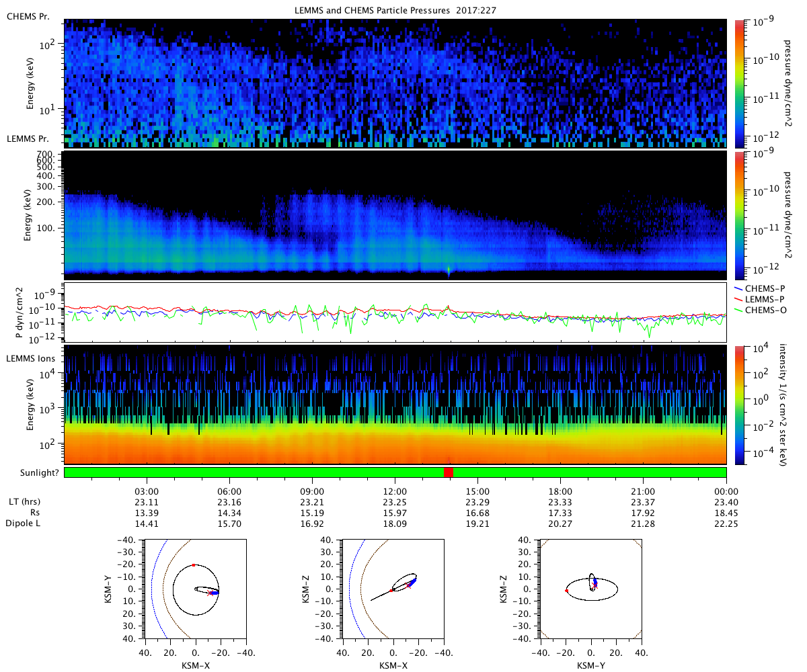Click the Dipole L value 14.41
Image resolution: width=807 pixels, height=672 pixels.
pyautogui.click(x=147, y=523)
